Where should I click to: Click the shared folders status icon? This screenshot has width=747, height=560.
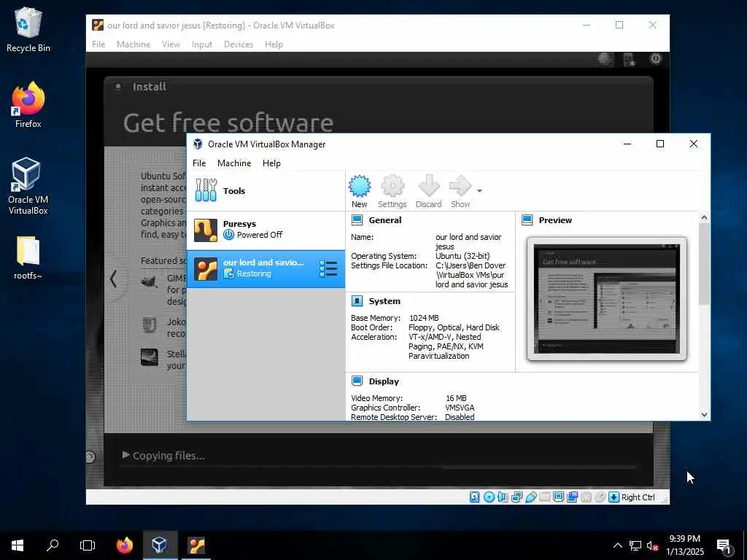tap(544, 497)
